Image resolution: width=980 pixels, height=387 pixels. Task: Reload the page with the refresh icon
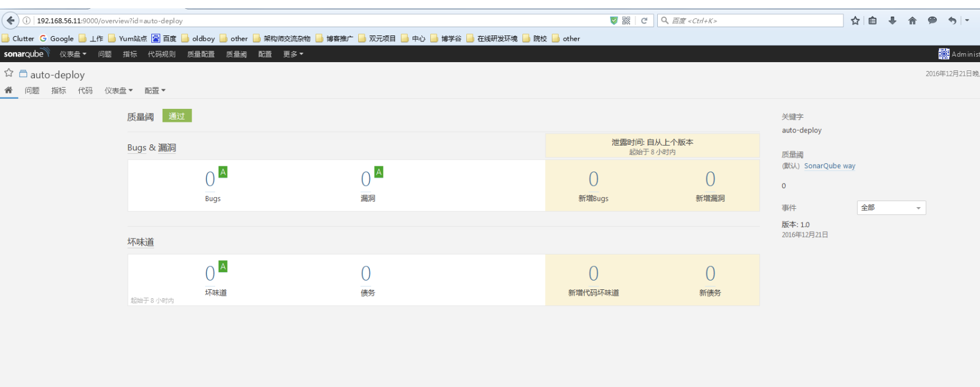[x=644, y=21]
